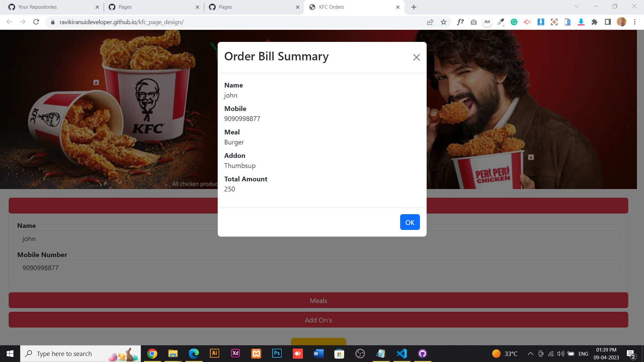Click the screenshot capture icon in toolbar
644x362 pixels.
pos(554,22)
